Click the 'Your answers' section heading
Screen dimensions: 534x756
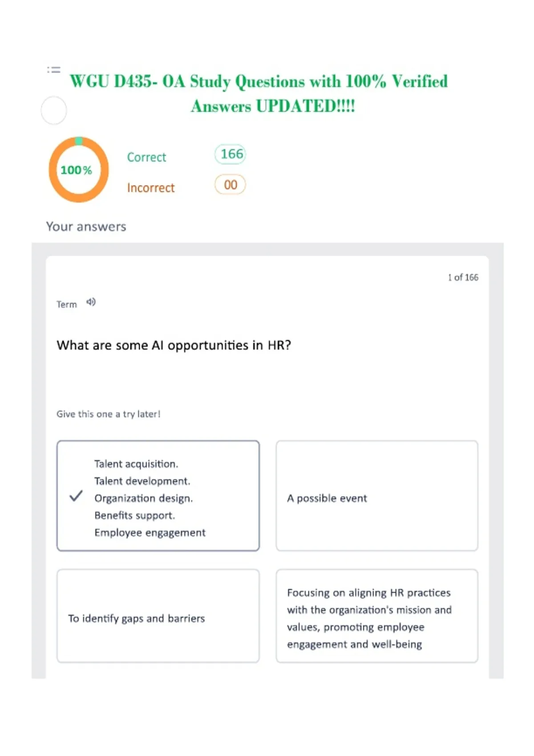[86, 227]
